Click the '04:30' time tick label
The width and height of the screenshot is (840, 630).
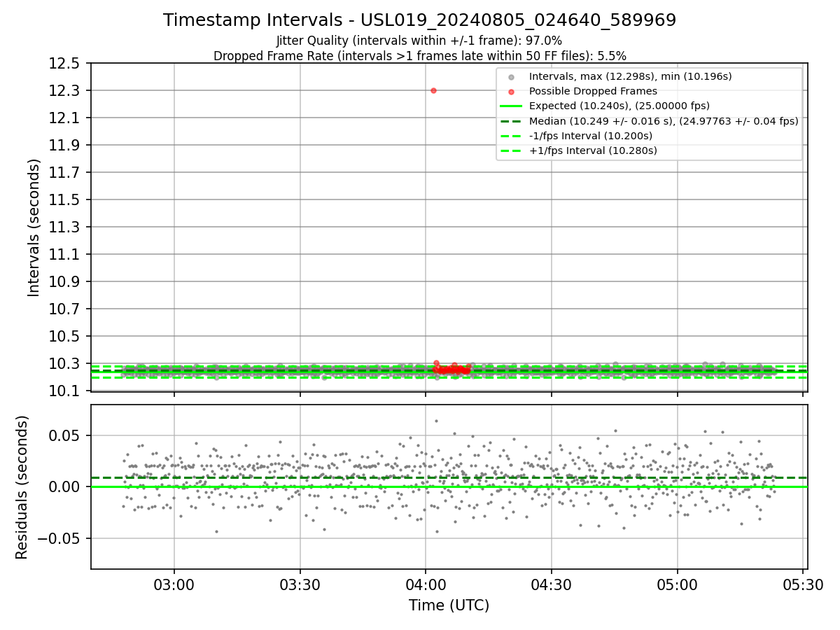(552, 584)
